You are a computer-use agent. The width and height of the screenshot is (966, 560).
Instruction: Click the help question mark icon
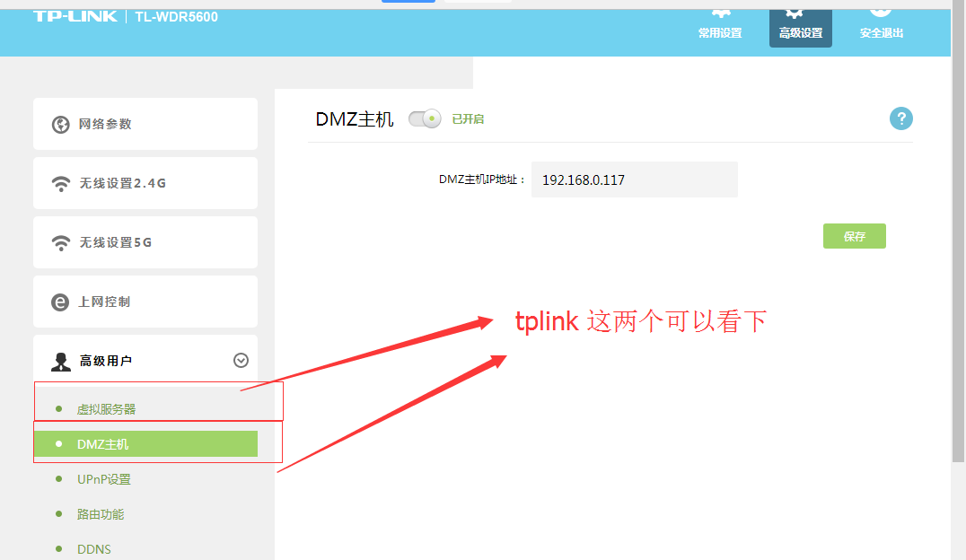click(x=900, y=118)
